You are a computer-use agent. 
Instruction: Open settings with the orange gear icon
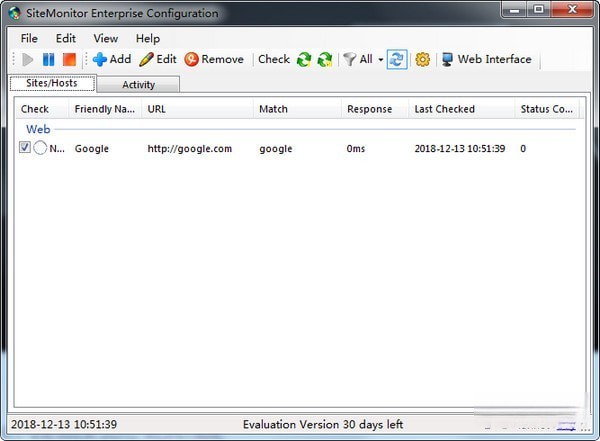click(x=422, y=59)
